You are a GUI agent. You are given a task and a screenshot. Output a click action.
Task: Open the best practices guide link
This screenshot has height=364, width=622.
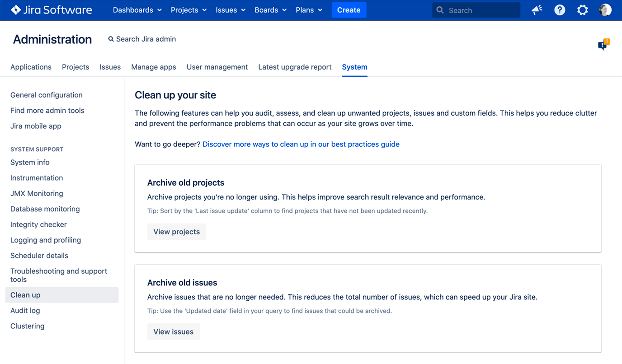click(x=301, y=144)
